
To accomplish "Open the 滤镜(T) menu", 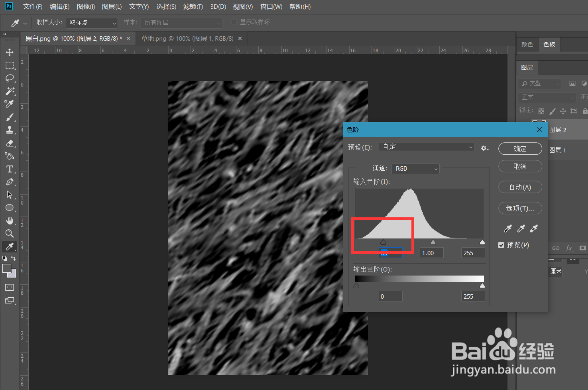I will [193, 7].
